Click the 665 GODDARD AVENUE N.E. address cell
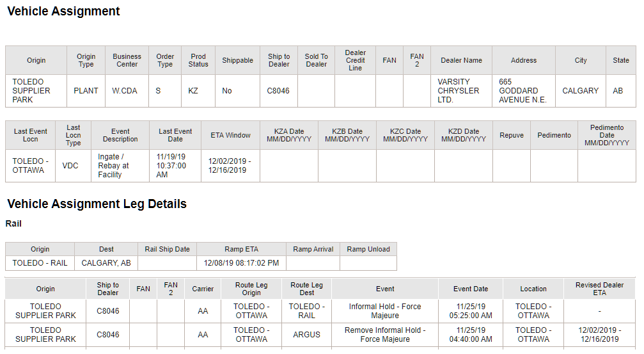The width and height of the screenshot is (644, 354). 524,91
